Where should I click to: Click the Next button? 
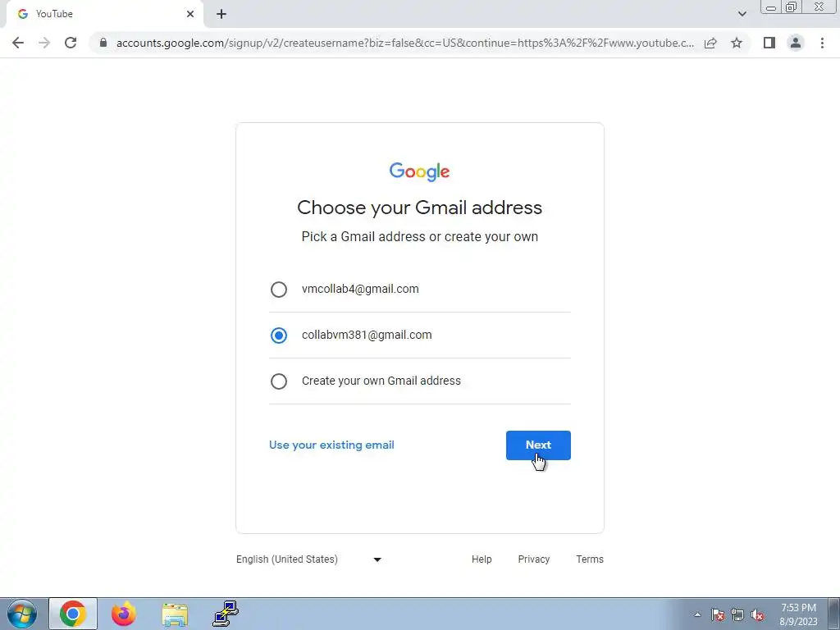click(x=538, y=445)
